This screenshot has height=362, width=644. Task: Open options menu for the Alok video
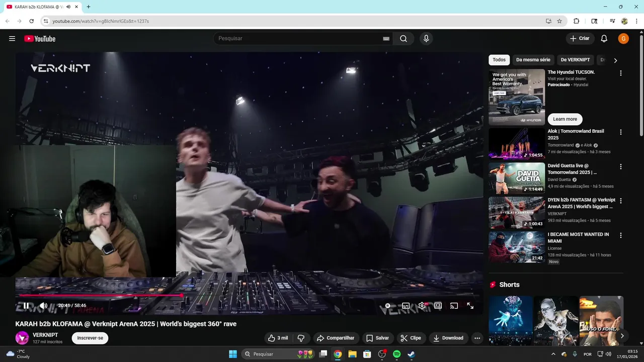[x=620, y=132]
